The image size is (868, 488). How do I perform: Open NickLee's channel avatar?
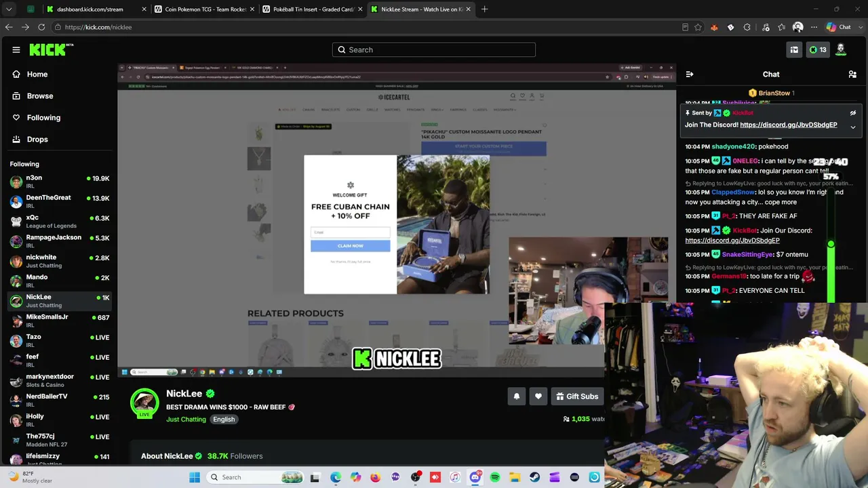point(144,403)
